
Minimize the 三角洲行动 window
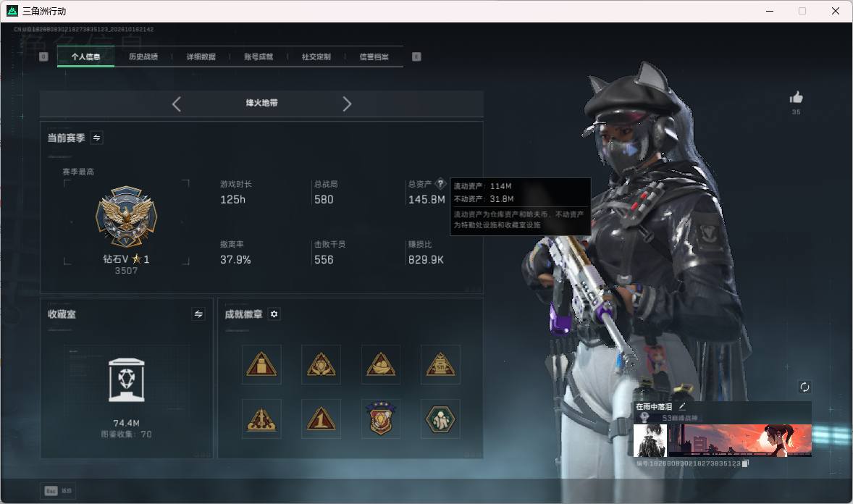click(x=770, y=11)
